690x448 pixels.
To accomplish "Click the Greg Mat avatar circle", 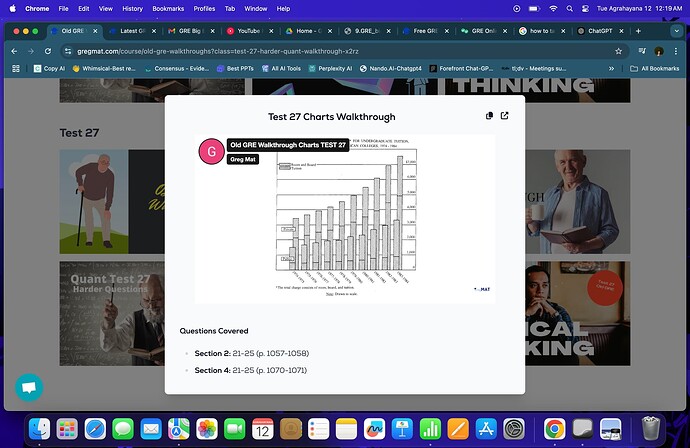I will 212,151.
